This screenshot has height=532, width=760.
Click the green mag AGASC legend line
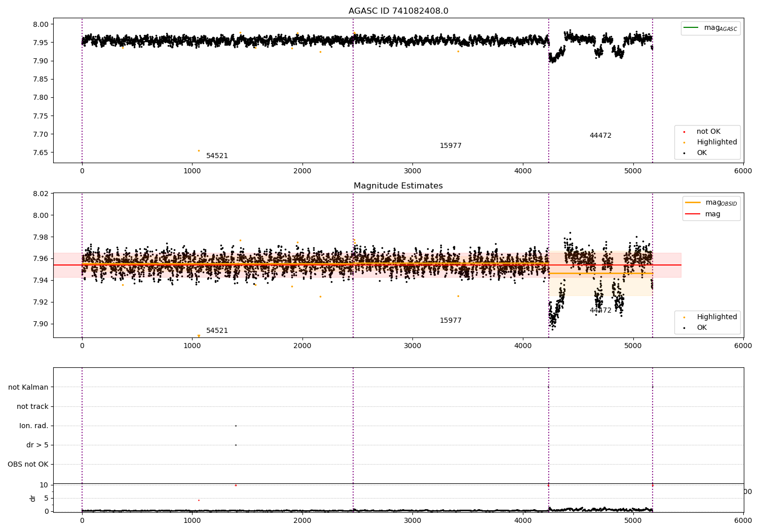(x=691, y=27)
